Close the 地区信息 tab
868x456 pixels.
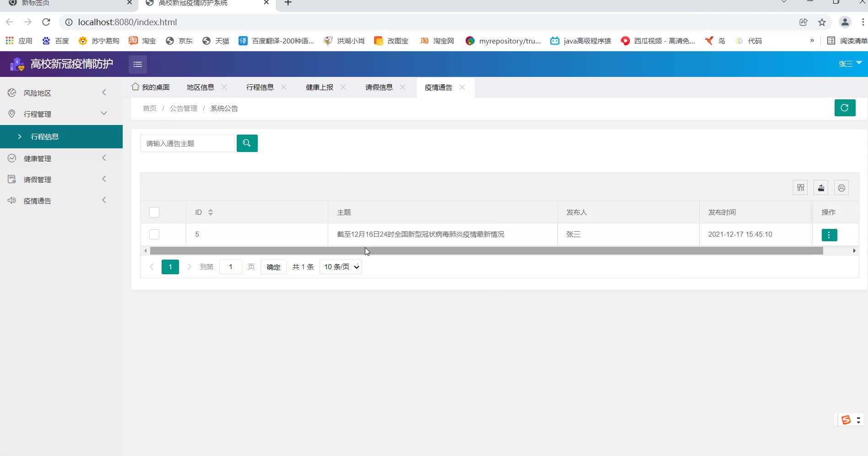click(x=224, y=87)
